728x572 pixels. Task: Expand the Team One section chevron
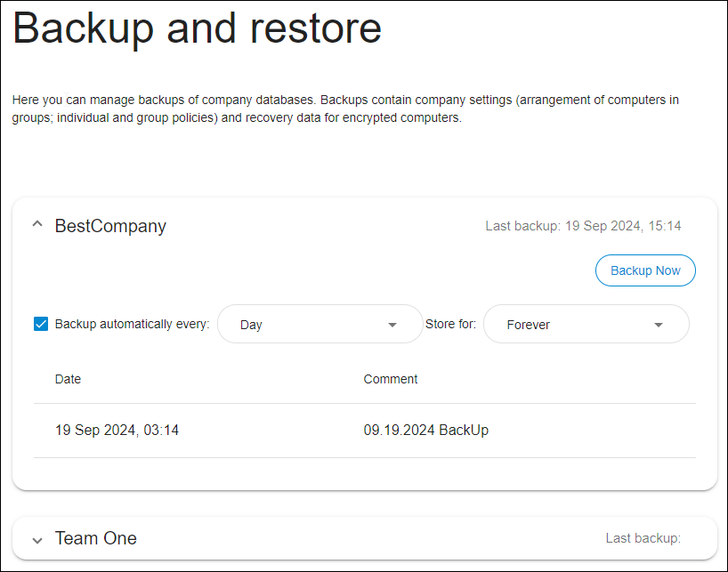click(37, 541)
